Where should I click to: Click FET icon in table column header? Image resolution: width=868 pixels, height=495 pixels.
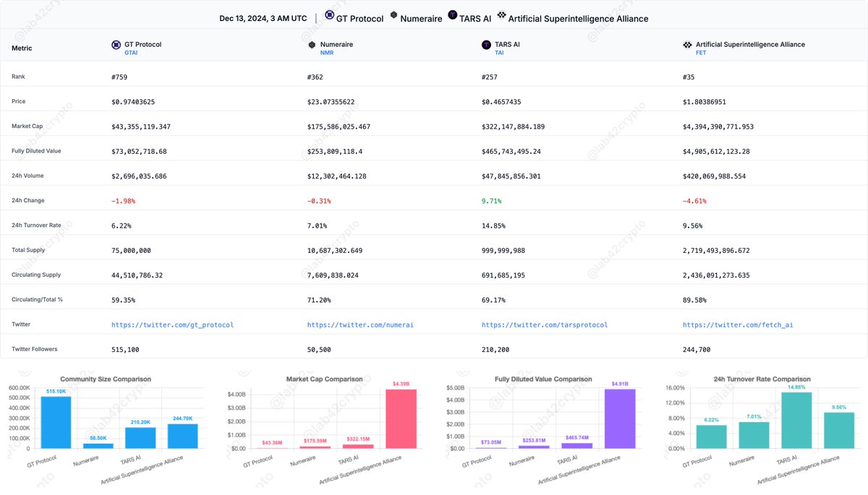pos(687,45)
